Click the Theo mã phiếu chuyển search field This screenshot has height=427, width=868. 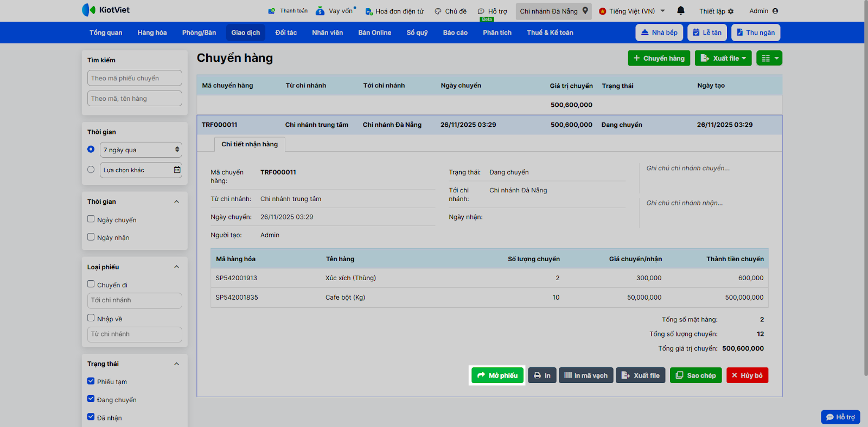click(x=135, y=78)
